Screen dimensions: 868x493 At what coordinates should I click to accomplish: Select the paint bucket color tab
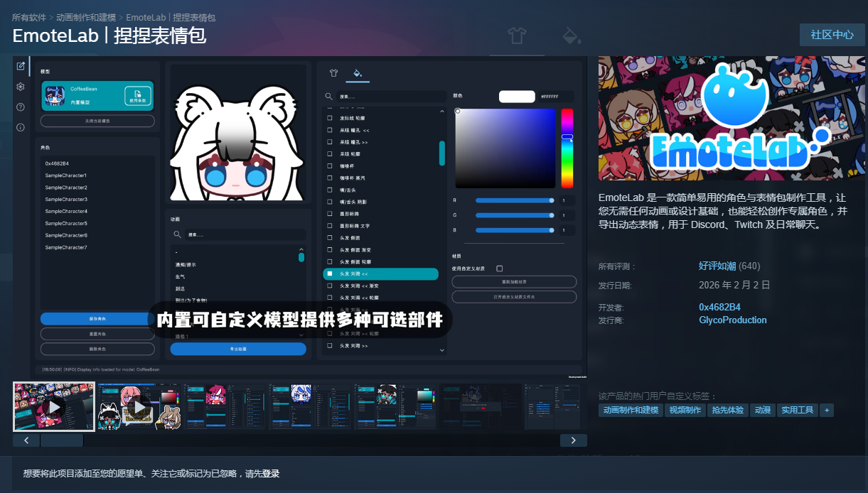[x=358, y=72]
